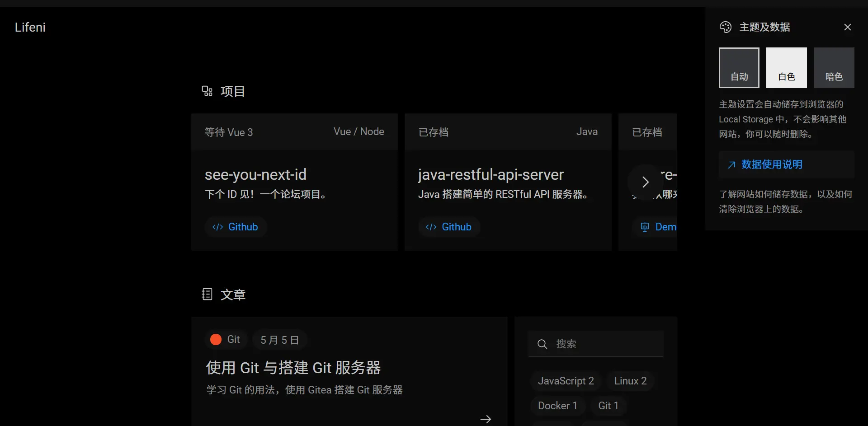Open the 数据使用说明 link

point(772,164)
